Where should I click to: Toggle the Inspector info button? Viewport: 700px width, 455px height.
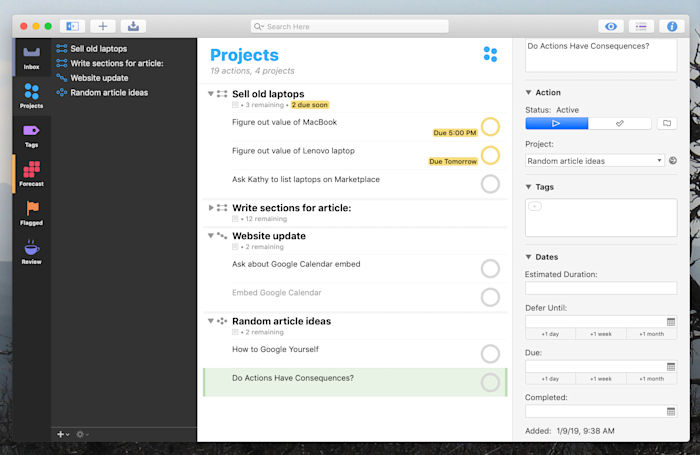(671, 26)
